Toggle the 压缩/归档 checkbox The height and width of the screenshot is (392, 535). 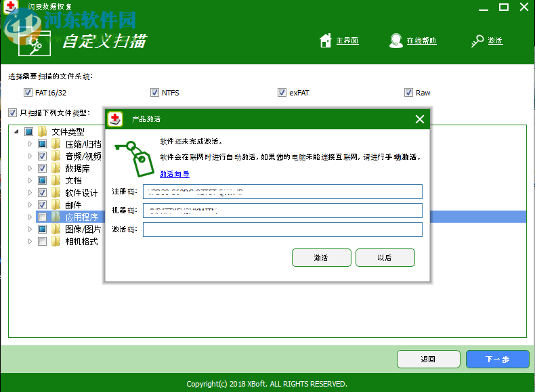pyautogui.click(x=42, y=144)
